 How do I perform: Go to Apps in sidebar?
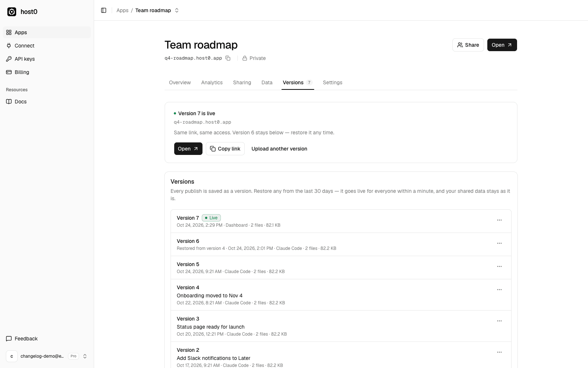[x=47, y=32]
